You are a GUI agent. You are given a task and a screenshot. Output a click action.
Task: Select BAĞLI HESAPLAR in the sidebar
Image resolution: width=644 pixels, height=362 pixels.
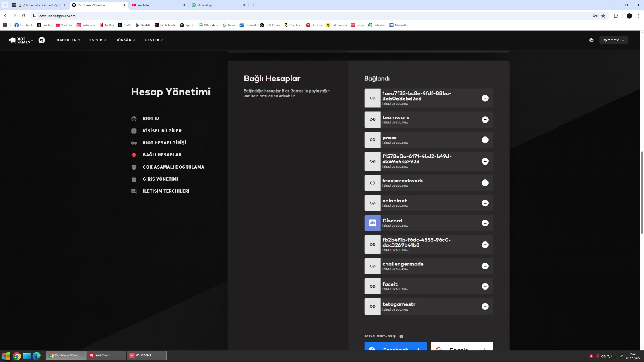[162, 155]
